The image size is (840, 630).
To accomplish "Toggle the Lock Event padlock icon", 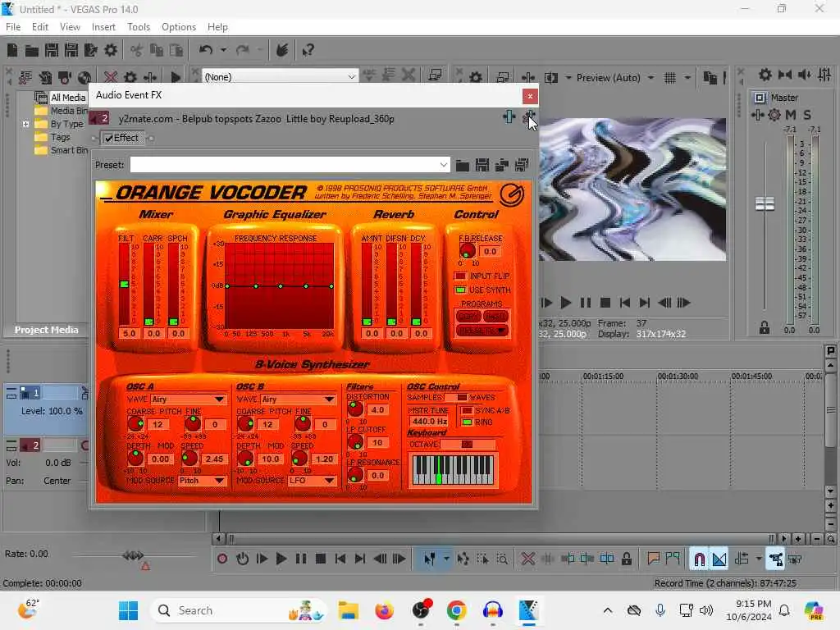I will [x=626, y=559].
